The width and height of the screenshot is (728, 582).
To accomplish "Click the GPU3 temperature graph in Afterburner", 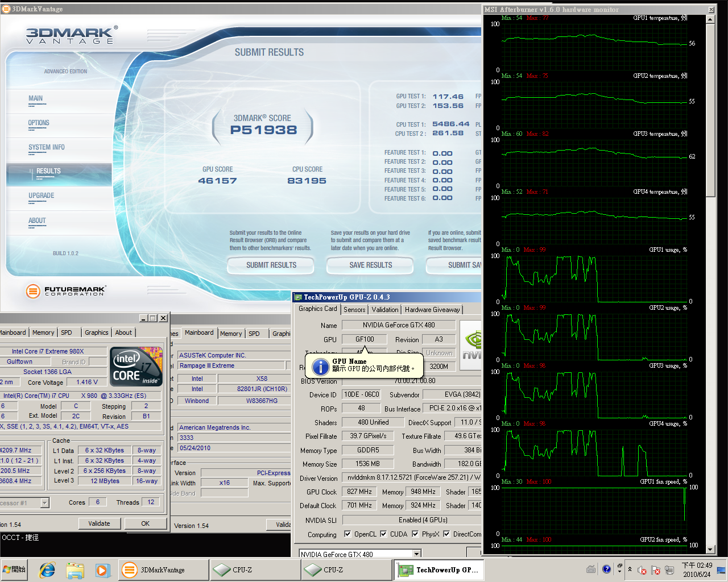I will [593, 163].
